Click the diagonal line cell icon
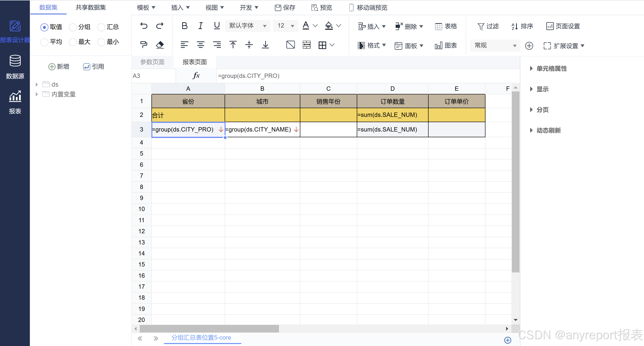Screen dimensions: 644x346 [x=290, y=45]
